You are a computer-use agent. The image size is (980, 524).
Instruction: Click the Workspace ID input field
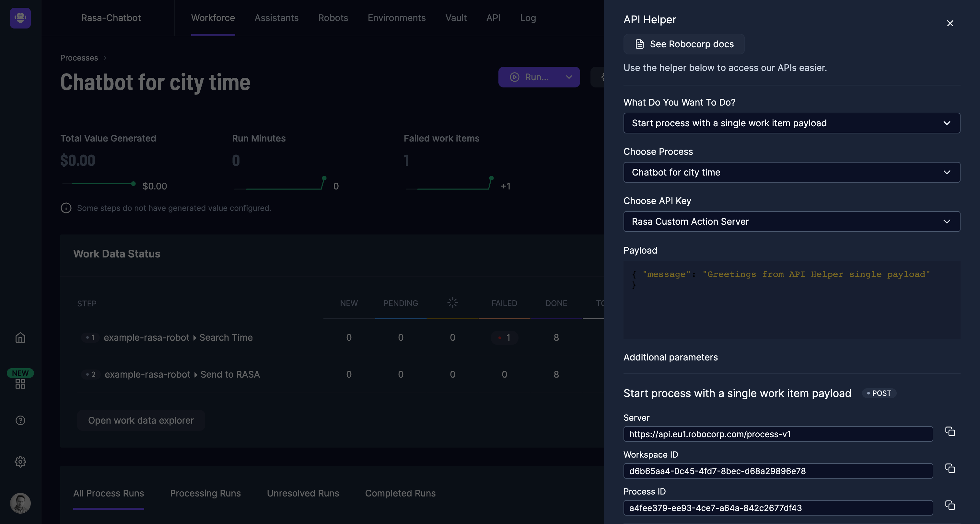[778, 471]
